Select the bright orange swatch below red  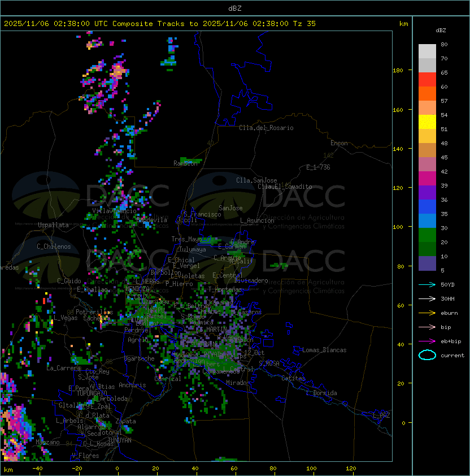point(427,93)
